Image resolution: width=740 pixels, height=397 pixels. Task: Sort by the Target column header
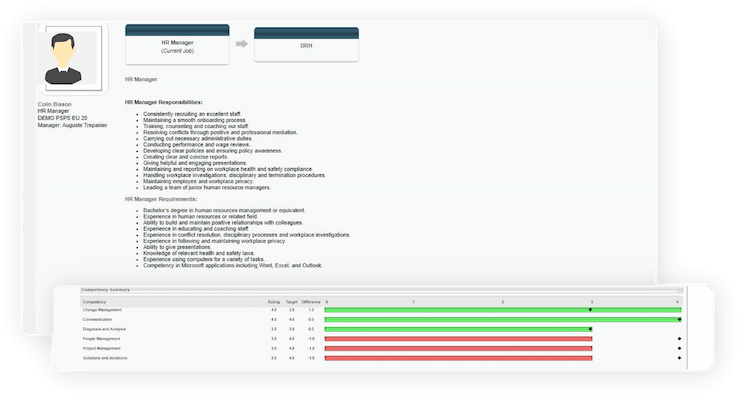pyautogui.click(x=292, y=302)
